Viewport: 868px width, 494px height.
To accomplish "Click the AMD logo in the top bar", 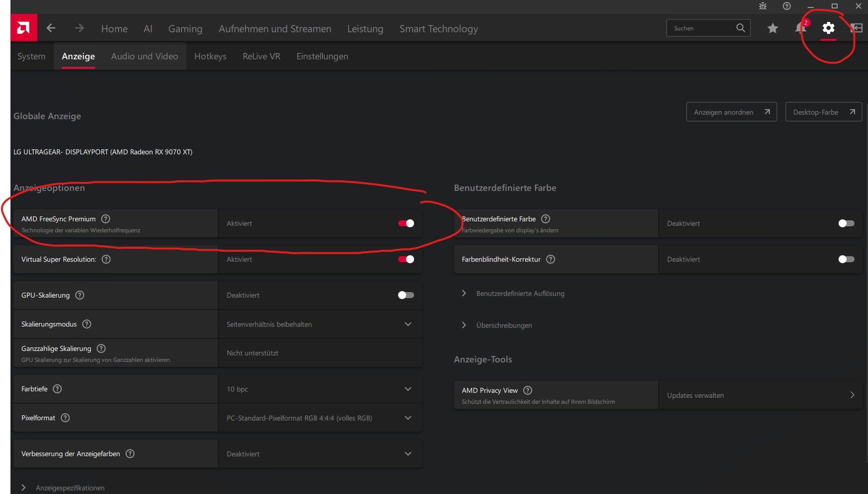I will [23, 28].
